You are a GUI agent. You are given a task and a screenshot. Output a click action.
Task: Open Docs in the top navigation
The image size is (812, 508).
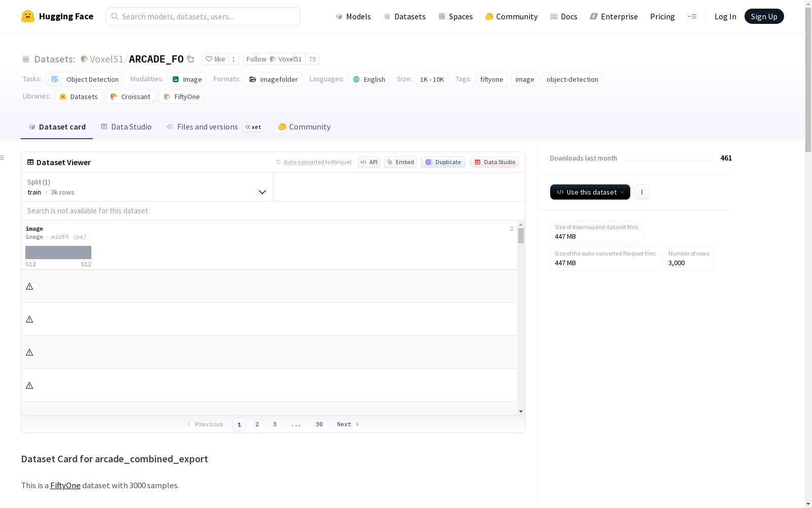click(x=563, y=16)
